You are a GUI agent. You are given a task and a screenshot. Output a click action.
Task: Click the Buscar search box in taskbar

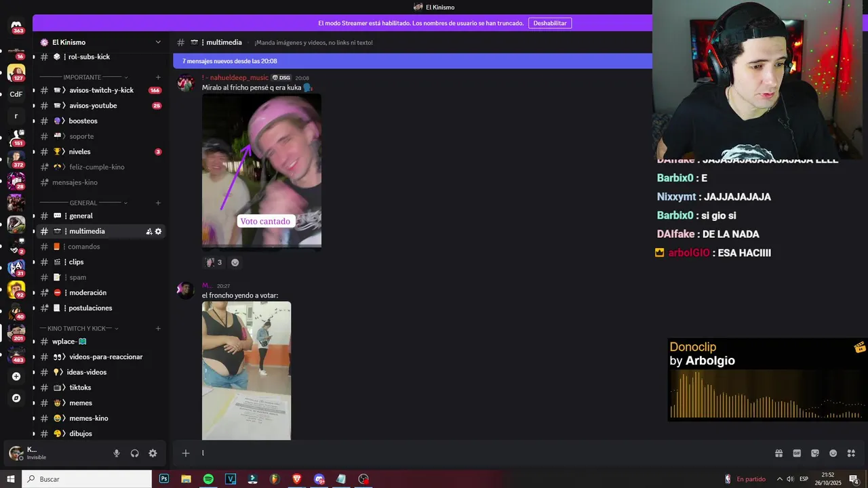coord(87,479)
